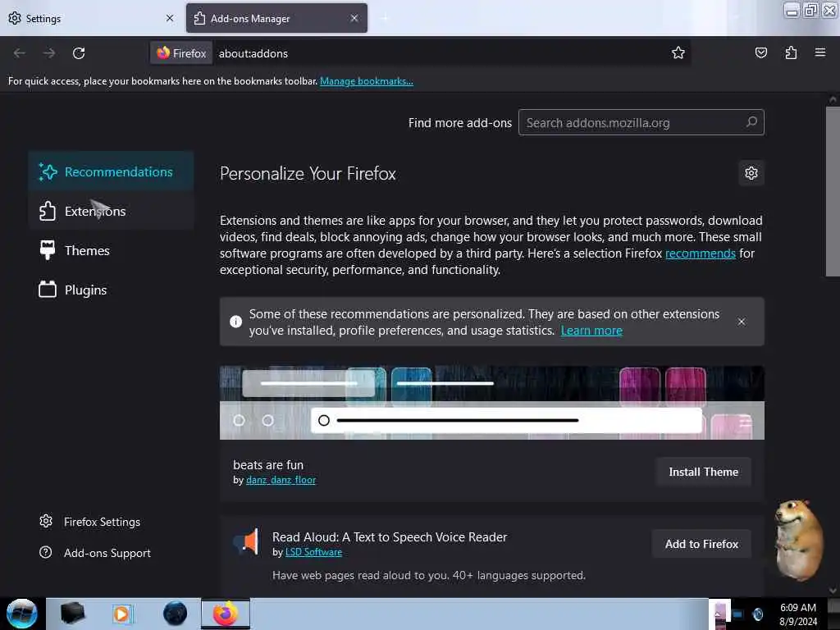Click the Firefox identity badge in the address bar
This screenshot has width=840, height=630.
[181, 53]
